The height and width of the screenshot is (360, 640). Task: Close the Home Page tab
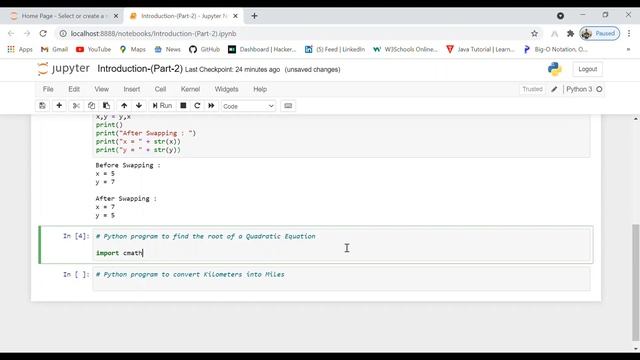(116, 16)
